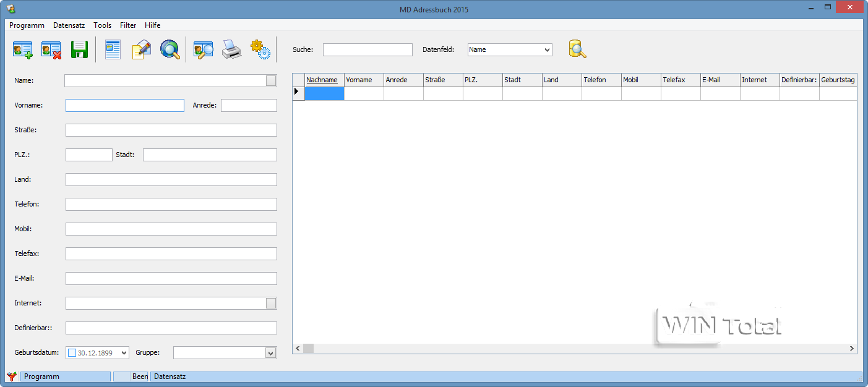Click the small button beside Name field
Image resolution: width=868 pixels, height=387 pixels.
coord(271,80)
